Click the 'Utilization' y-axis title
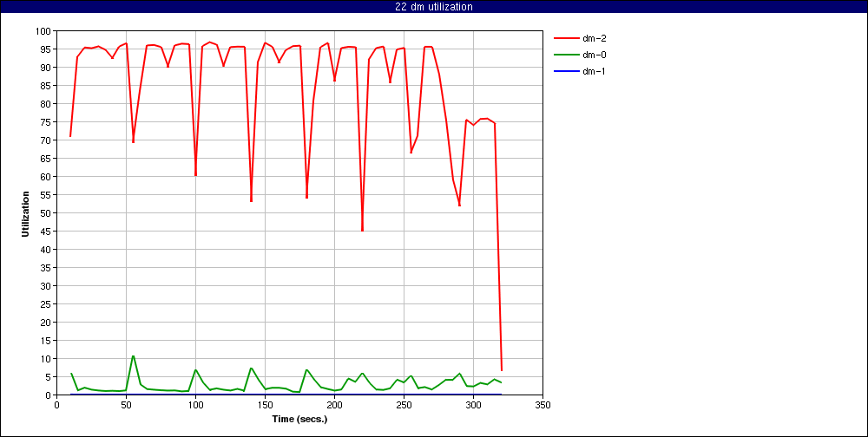868x437 pixels. tap(25, 213)
